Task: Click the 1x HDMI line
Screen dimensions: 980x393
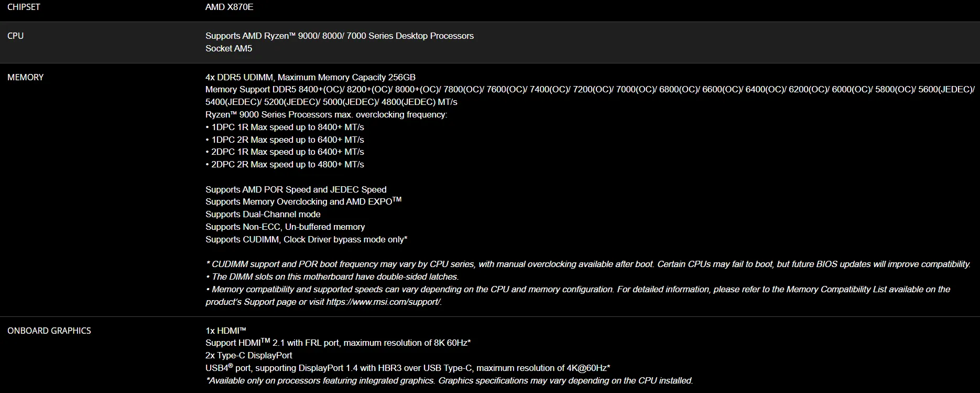Action: (226, 331)
